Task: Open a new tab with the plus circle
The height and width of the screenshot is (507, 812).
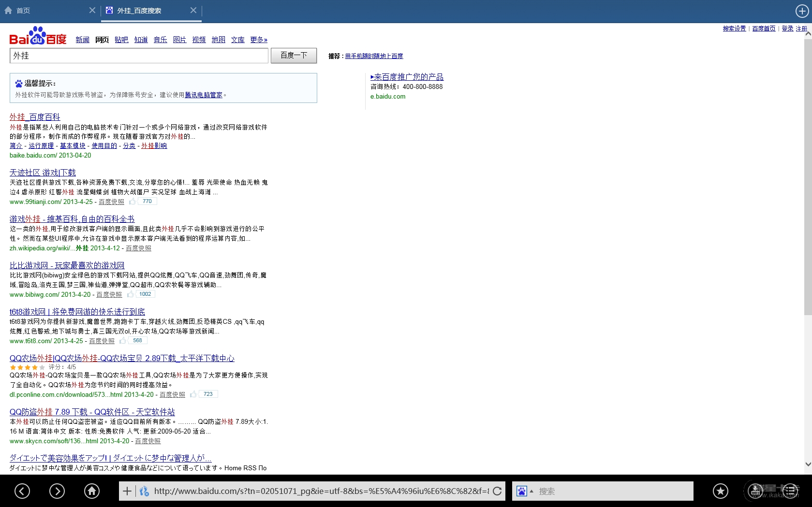Action: (x=802, y=11)
